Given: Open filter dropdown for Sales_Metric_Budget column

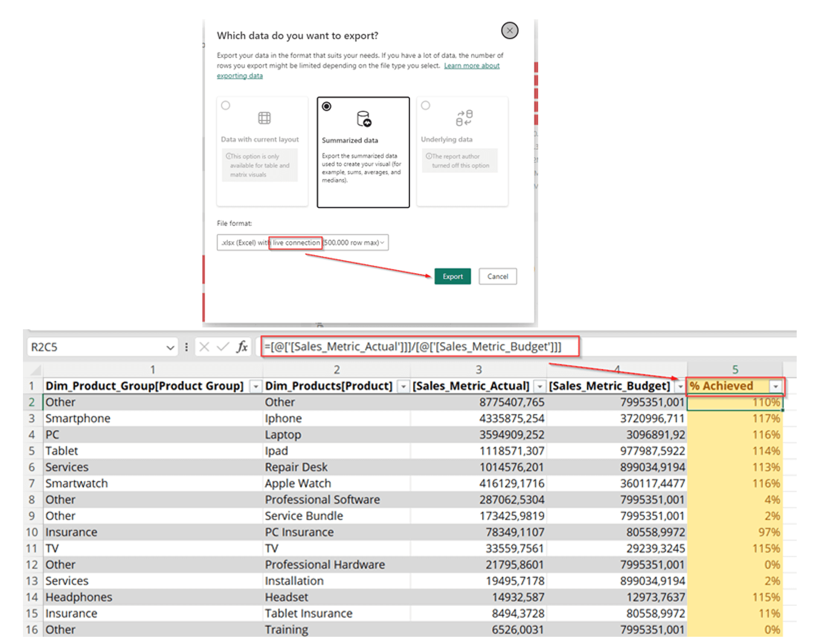Looking at the screenshot, I should tap(680, 387).
